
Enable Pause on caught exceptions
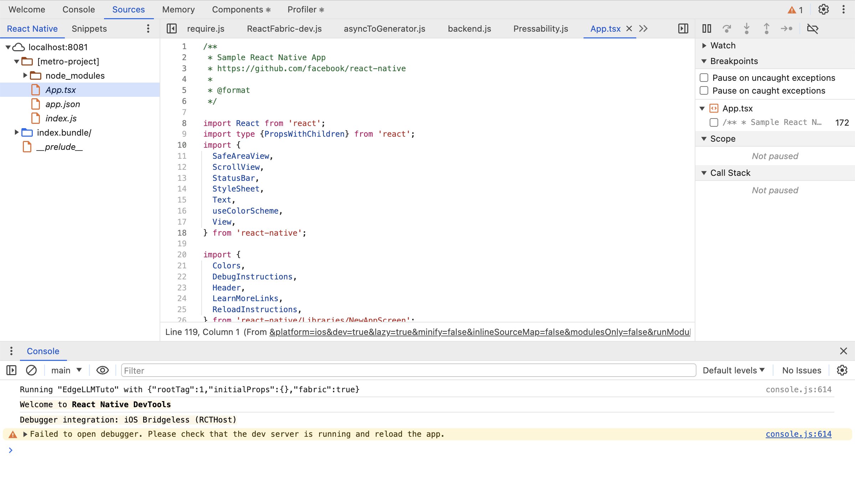(x=704, y=90)
